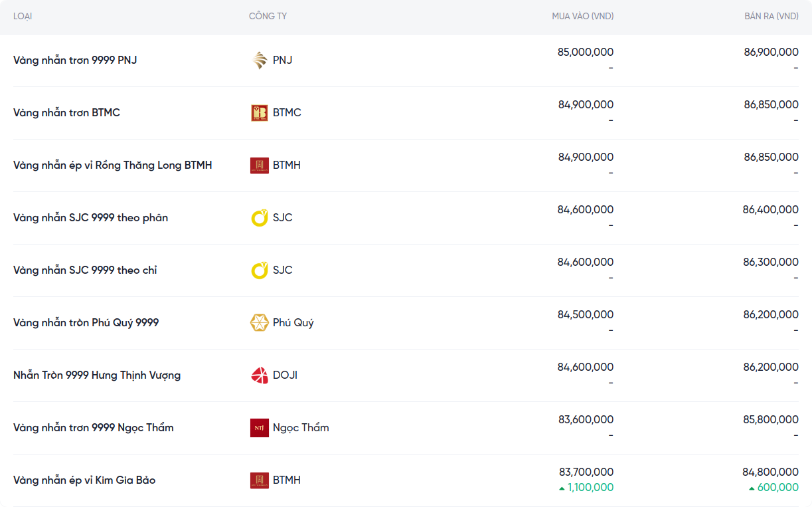The height and width of the screenshot is (507, 812).
Task: Sort by the MUA VÀO (VND) header
Action: click(582, 16)
